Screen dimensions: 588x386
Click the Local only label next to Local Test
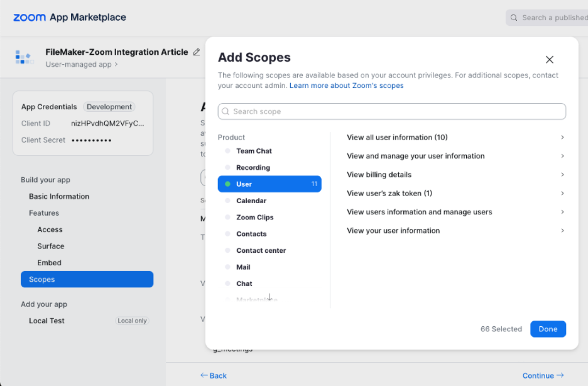coord(132,320)
